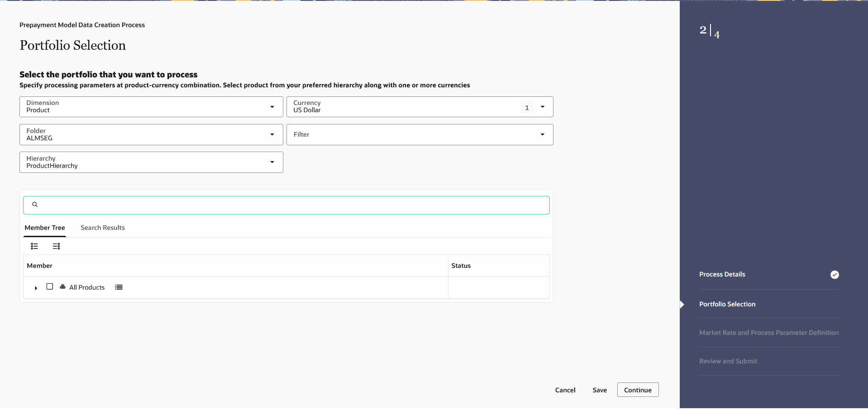Click the Save button

tap(600, 390)
